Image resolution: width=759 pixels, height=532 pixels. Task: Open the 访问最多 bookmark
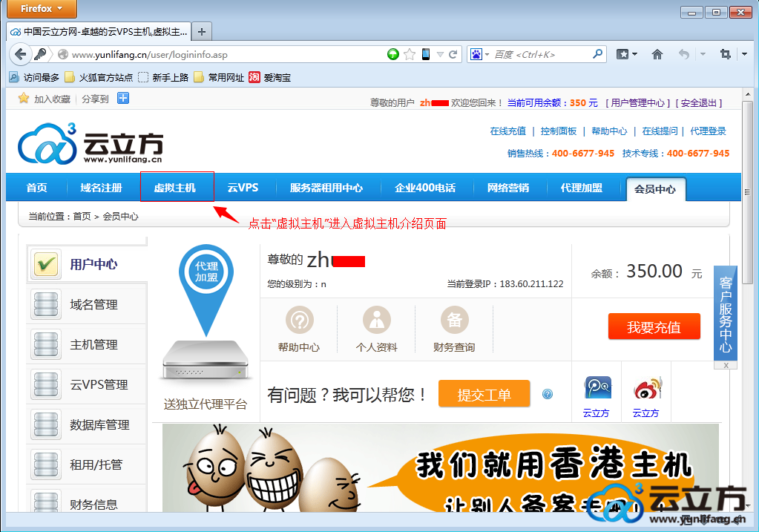(34, 77)
